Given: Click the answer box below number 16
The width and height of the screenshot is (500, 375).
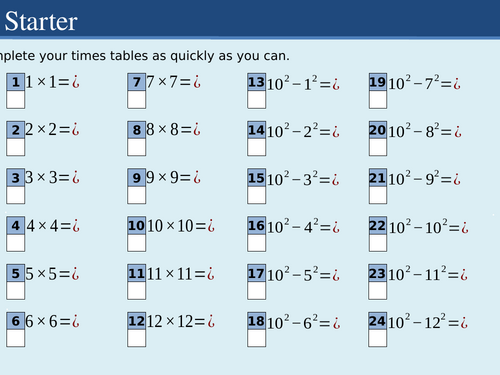Looking at the screenshot, I should 257,243.
